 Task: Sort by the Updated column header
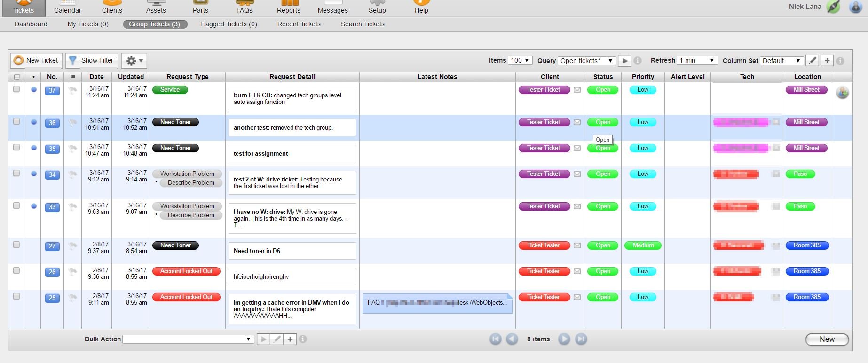(x=131, y=77)
